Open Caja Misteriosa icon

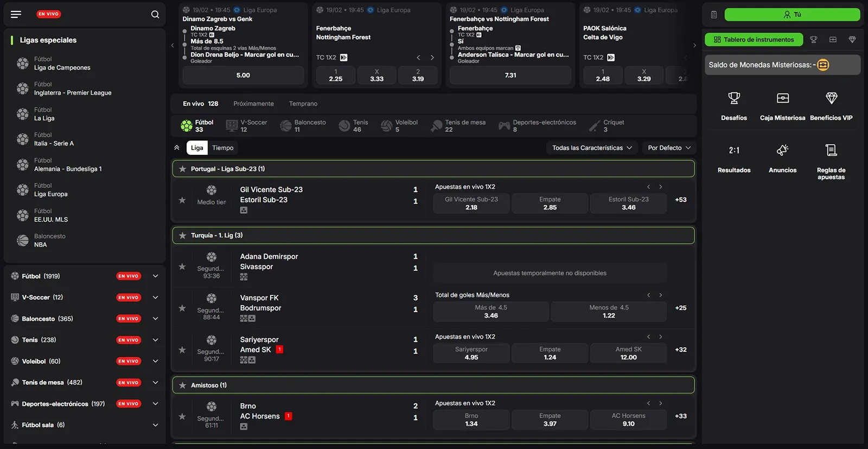[783, 98]
